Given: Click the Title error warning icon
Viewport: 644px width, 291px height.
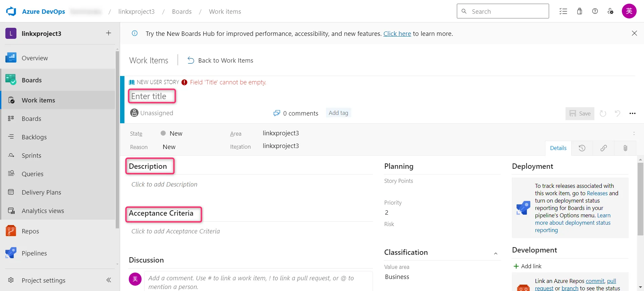Looking at the screenshot, I should pos(184,82).
